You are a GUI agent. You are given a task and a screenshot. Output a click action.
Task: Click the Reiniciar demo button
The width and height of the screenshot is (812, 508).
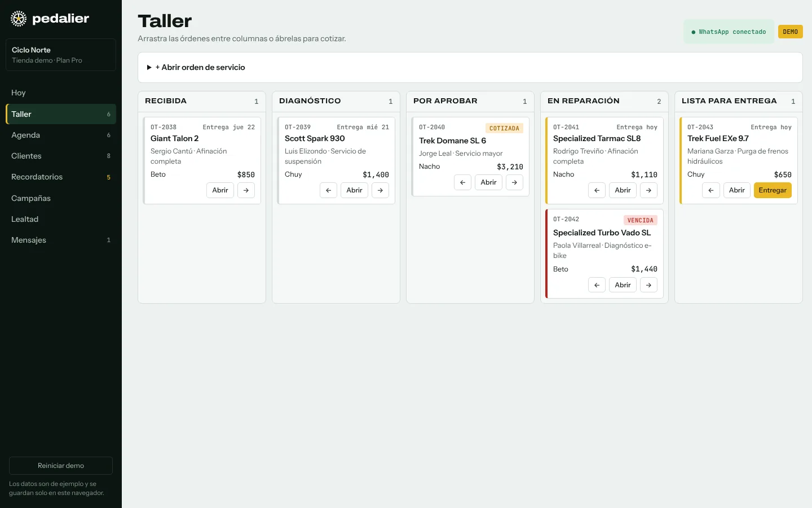pyautogui.click(x=61, y=466)
